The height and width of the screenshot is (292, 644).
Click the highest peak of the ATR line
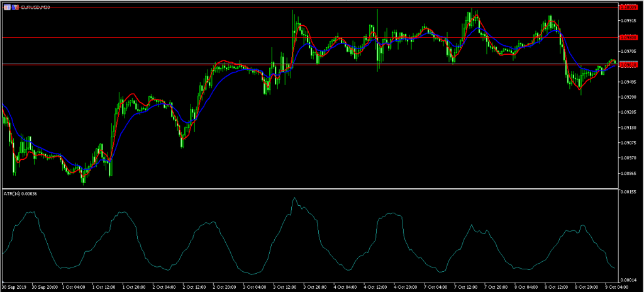point(294,198)
